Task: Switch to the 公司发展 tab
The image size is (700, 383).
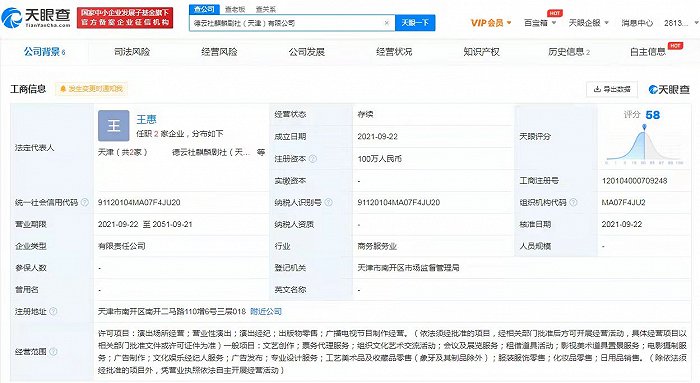Action: tap(307, 52)
